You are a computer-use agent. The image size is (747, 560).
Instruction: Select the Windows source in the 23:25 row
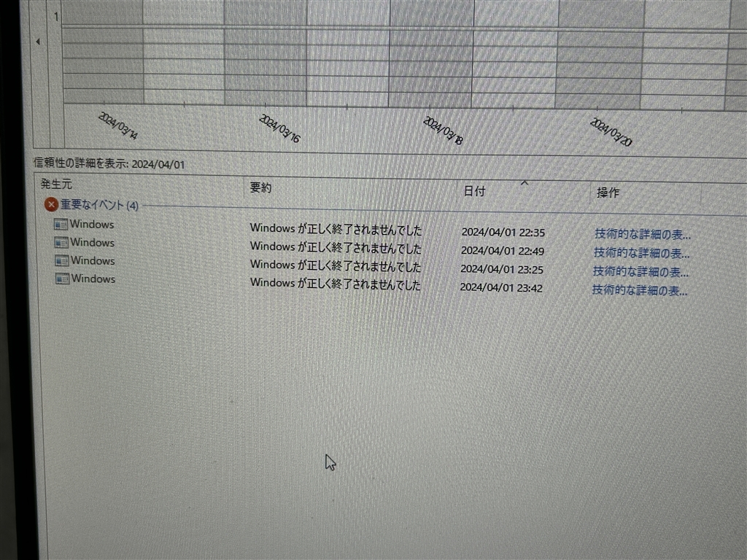click(93, 261)
